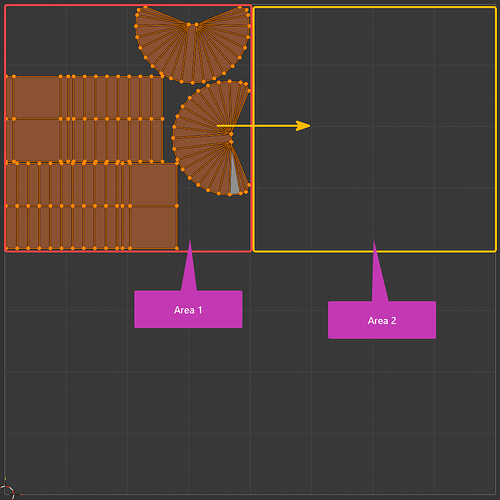Image resolution: width=500 pixels, height=500 pixels.
Task: Select the narrow striped faces in lower rectangular island
Action: click(68, 206)
